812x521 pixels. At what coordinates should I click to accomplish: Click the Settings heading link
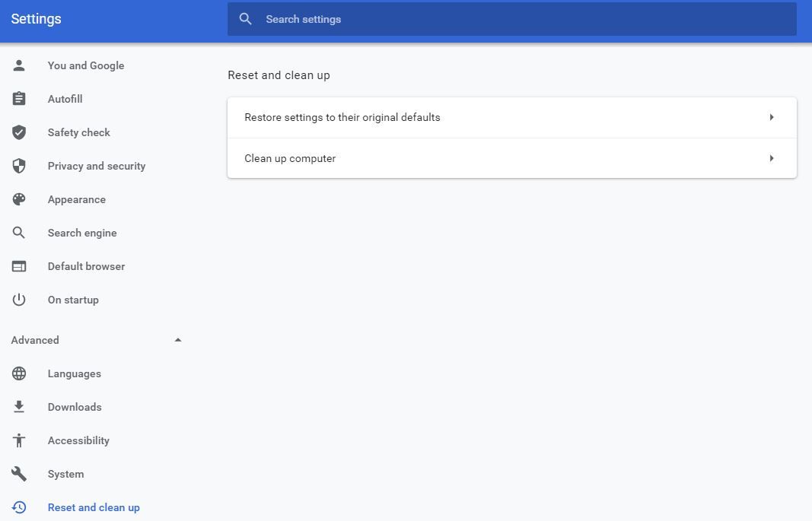point(36,19)
